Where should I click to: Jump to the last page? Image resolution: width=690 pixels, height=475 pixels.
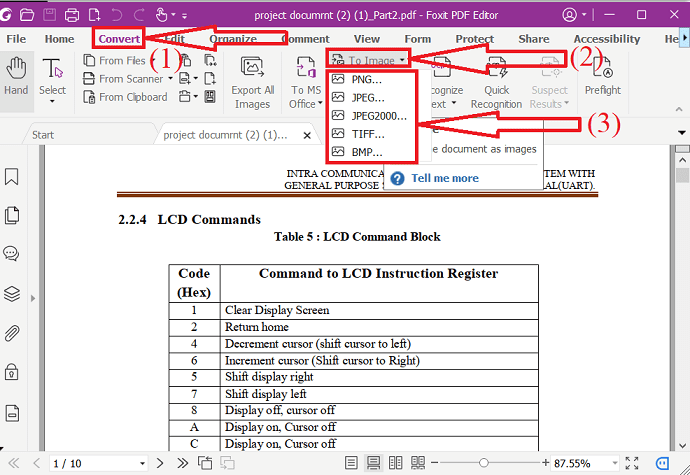(182, 463)
